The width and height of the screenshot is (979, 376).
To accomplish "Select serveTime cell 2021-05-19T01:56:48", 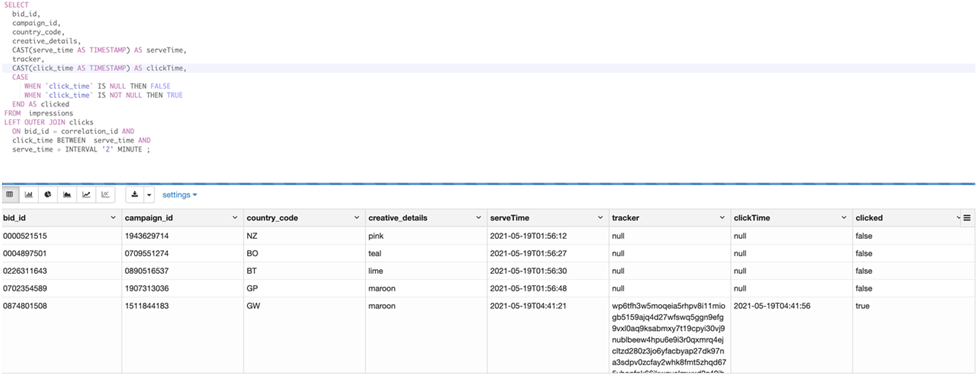I will 548,289.
